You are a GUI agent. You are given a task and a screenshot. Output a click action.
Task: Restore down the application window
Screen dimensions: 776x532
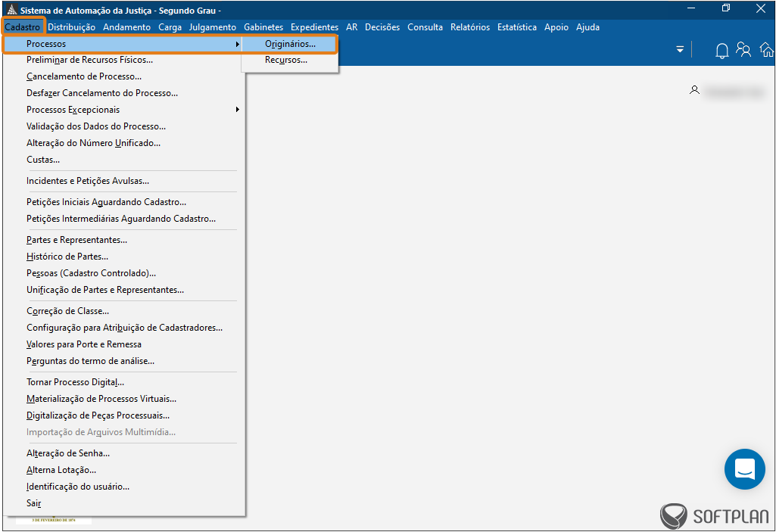click(x=726, y=8)
